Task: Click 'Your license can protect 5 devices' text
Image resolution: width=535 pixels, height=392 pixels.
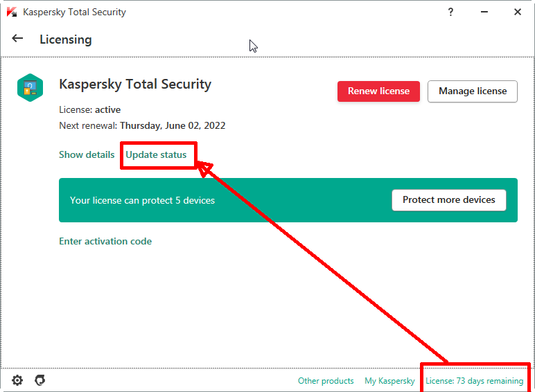Action: 142,200
